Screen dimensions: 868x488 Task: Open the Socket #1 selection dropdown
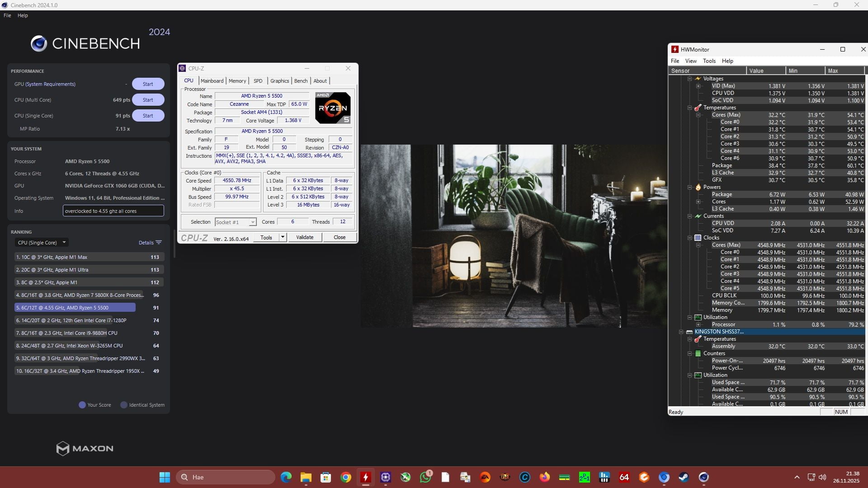[236, 222]
